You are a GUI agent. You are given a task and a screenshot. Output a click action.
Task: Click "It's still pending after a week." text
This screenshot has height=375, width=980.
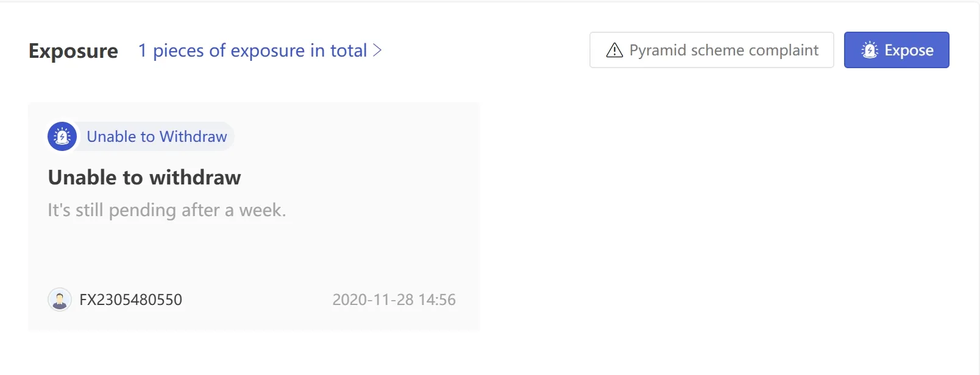point(166,210)
